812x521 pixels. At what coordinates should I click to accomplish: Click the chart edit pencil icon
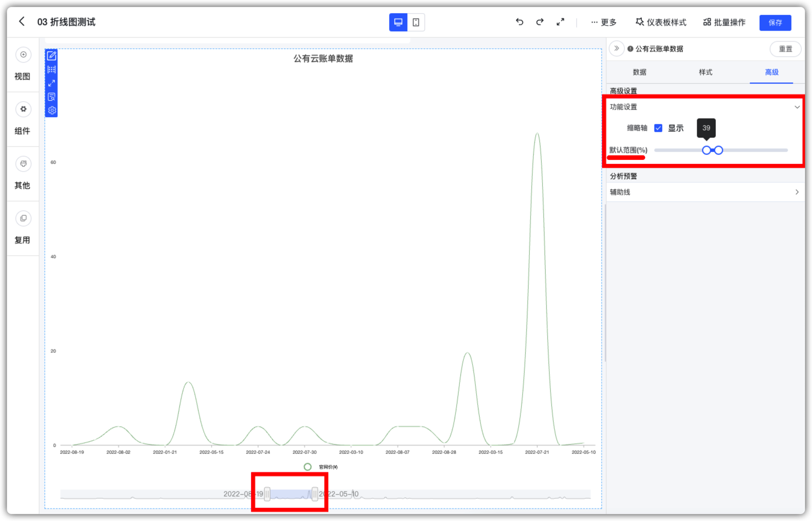[52, 56]
